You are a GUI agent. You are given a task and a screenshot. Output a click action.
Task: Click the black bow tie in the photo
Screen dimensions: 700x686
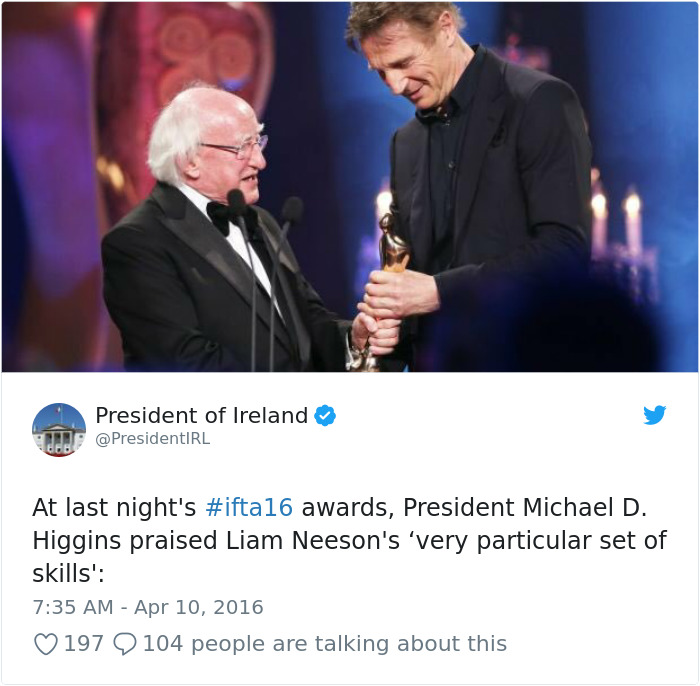click(222, 215)
